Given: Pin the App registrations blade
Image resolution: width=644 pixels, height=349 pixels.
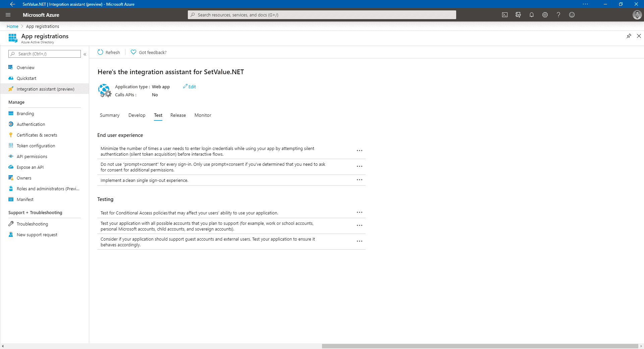Looking at the screenshot, I should 629,36.
